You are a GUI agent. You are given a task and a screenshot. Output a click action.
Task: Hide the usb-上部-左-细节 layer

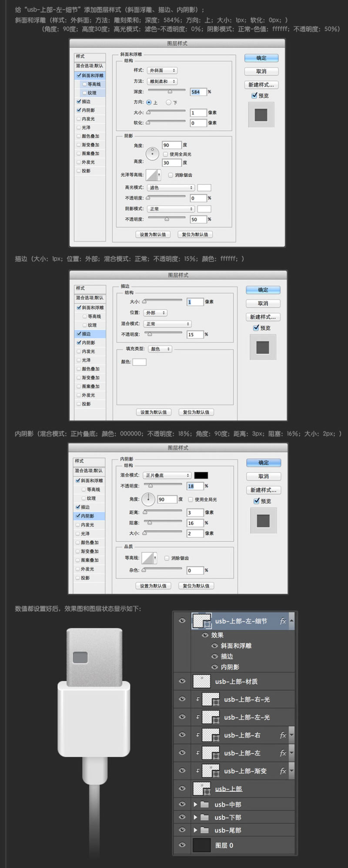click(182, 621)
